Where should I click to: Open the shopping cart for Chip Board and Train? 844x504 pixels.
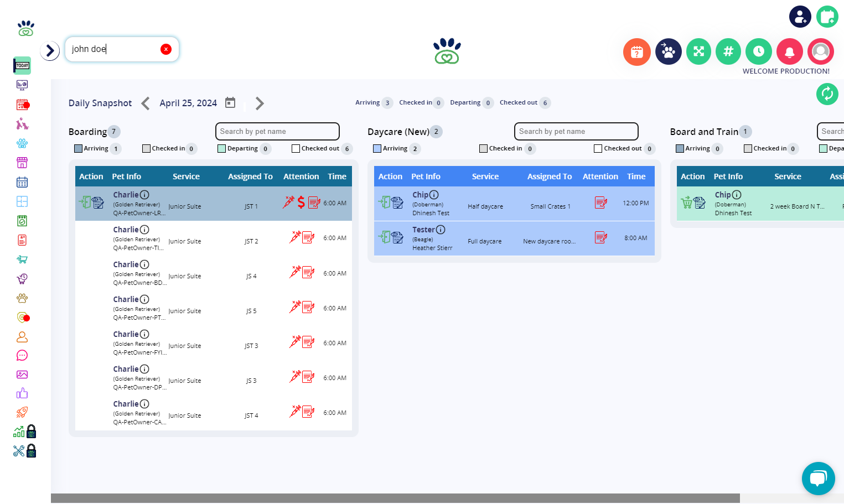click(687, 202)
